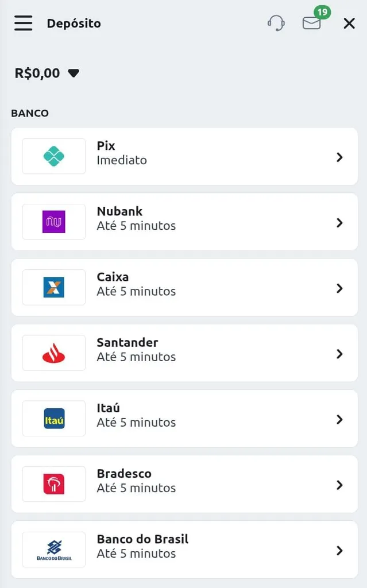This screenshot has width=367, height=588.
Task: Open Banco do Brasil chevron arrow
Action: coord(339,550)
